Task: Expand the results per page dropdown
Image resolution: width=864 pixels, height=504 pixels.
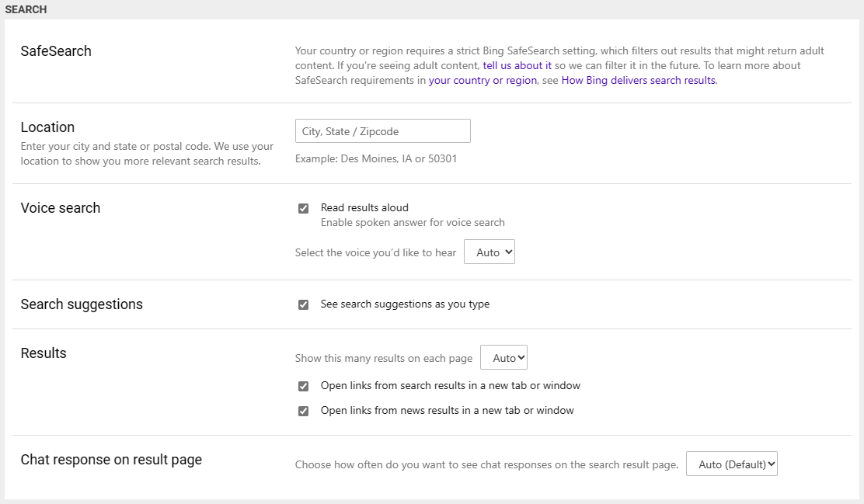Action: pyautogui.click(x=503, y=357)
